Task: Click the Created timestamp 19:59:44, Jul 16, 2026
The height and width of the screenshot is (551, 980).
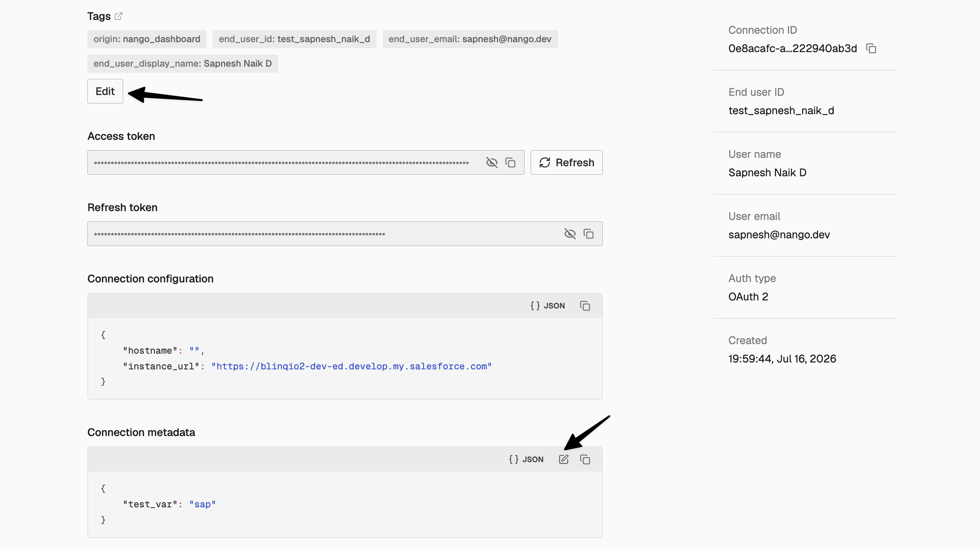Action: (x=782, y=359)
